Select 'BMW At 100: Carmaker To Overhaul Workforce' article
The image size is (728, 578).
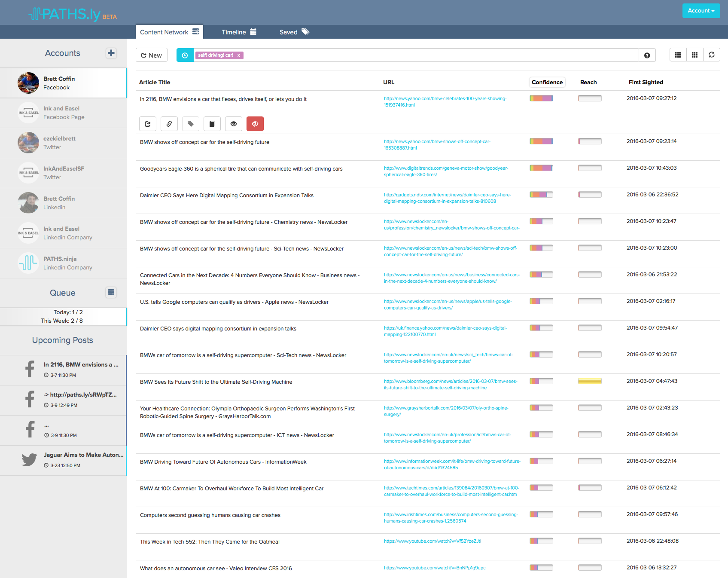231,489
